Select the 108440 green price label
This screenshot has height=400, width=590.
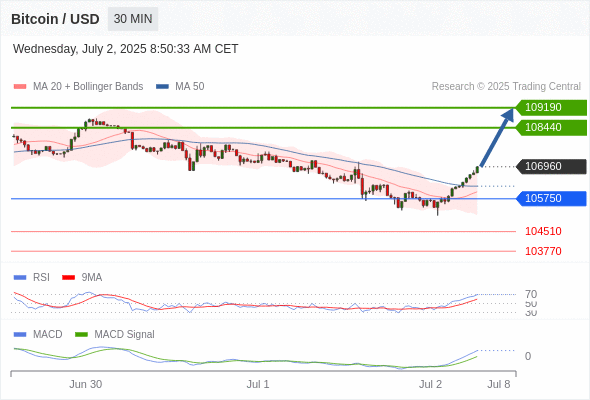click(x=551, y=128)
